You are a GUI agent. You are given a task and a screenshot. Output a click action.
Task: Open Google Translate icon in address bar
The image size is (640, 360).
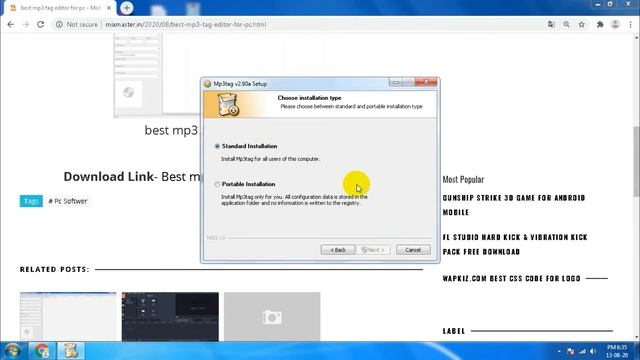coord(551,24)
